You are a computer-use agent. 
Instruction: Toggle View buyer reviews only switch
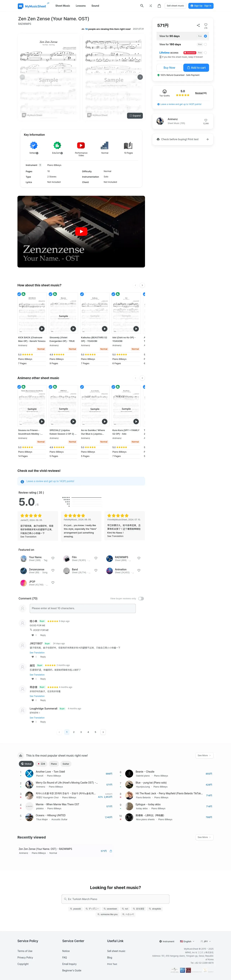(x=141, y=598)
